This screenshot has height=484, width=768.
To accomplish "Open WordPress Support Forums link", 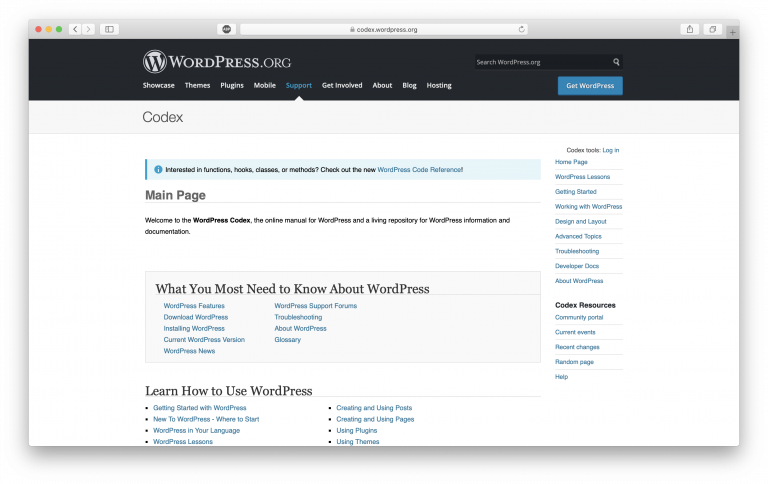I will click(x=315, y=306).
